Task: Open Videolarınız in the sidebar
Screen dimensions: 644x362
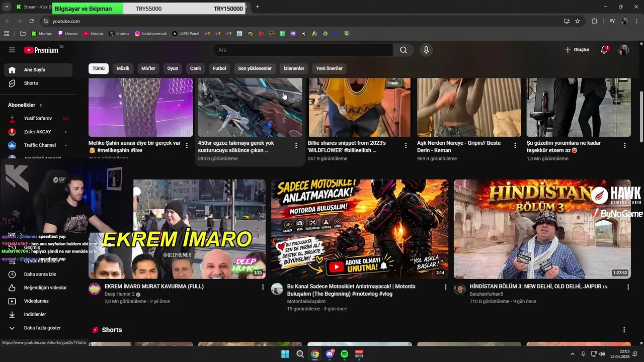Action: pos(38,301)
